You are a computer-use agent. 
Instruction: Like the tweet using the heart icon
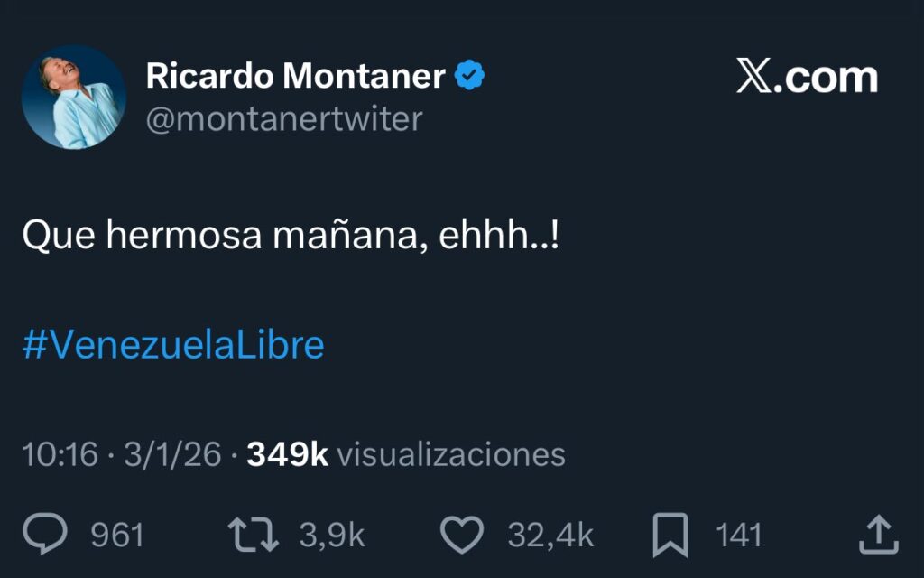click(x=462, y=536)
